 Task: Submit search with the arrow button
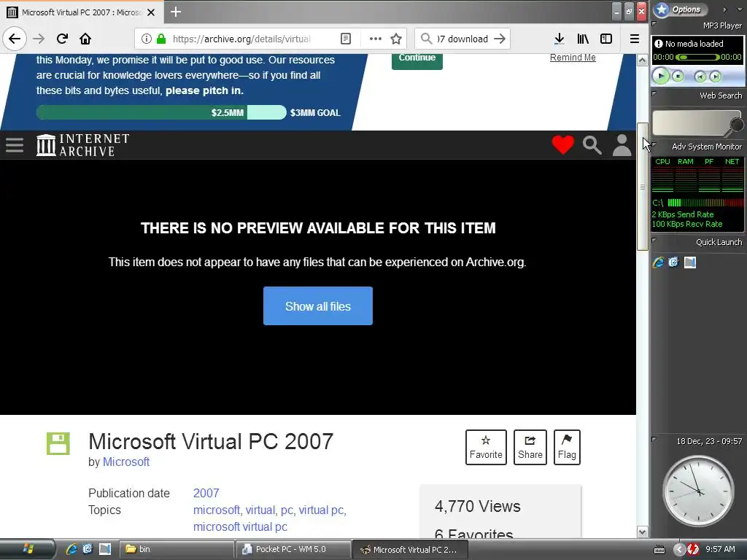[500, 39]
